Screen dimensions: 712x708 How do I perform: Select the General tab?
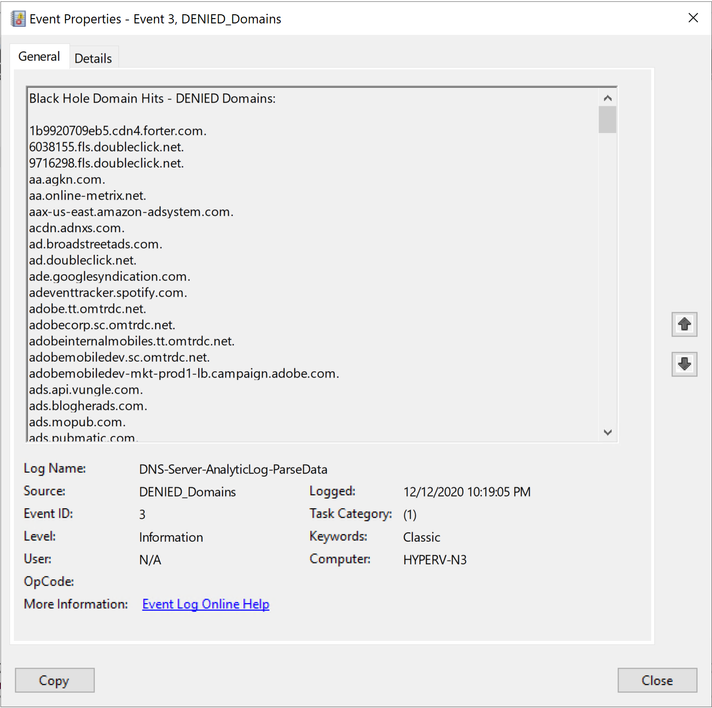[x=39, y=56]
